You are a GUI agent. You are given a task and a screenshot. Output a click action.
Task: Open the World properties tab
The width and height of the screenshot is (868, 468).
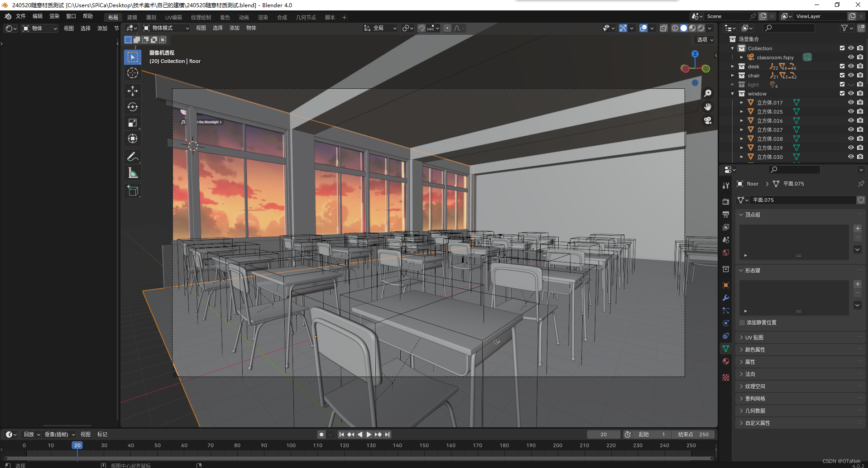[726, 253]
